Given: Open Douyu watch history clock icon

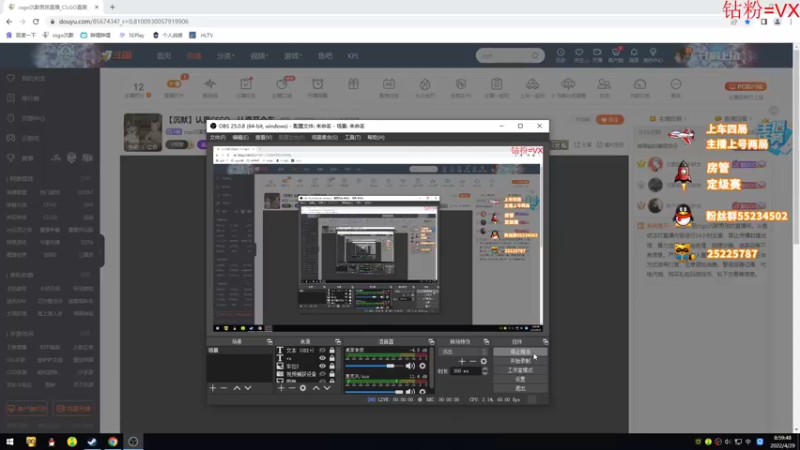Looking at the screenshot, I should pyautogui.click(x=560, y=53).
